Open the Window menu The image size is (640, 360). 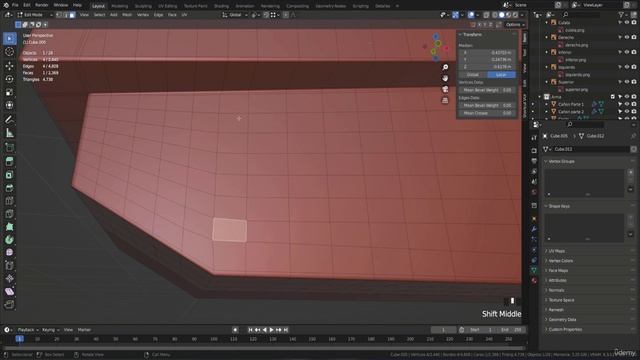[x=61, y=5]
